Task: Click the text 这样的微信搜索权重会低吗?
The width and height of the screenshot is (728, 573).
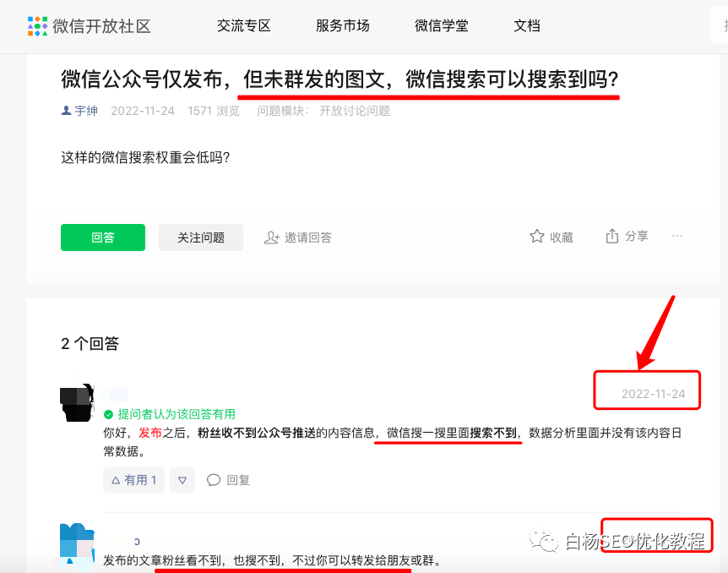Action: (x=146, y=157)
